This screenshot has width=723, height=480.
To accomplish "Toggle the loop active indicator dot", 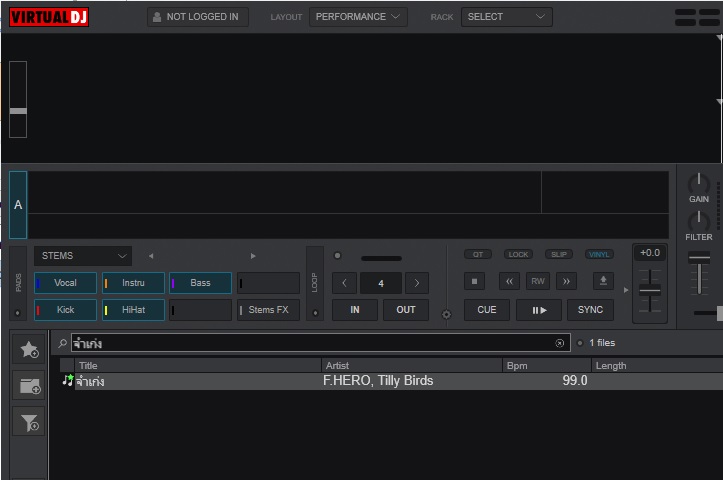I will click(x=338, y=255).
